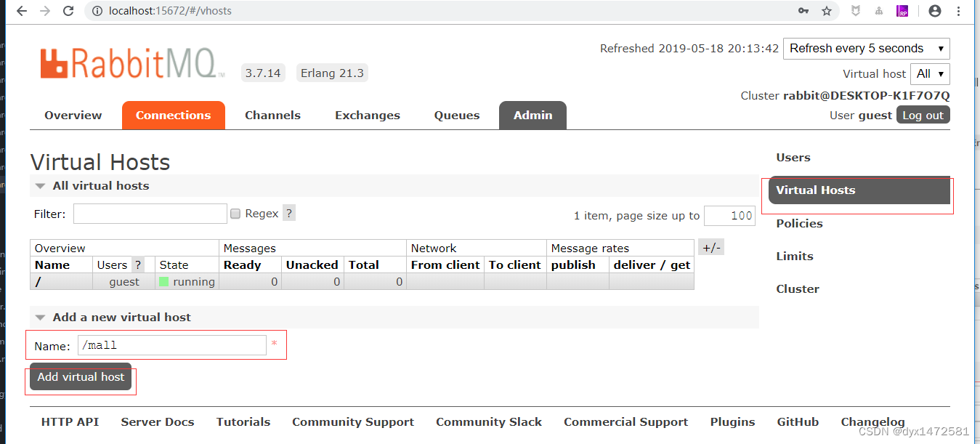This screenshot has width=980, height=444.
Task: Sort by the deliver / get column header
Action: (x=652, y=265)
